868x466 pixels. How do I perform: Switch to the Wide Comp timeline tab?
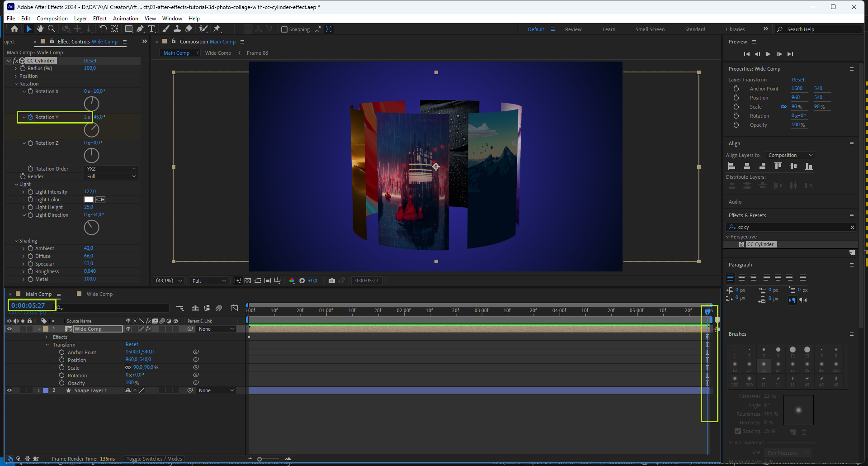(99, 294)
